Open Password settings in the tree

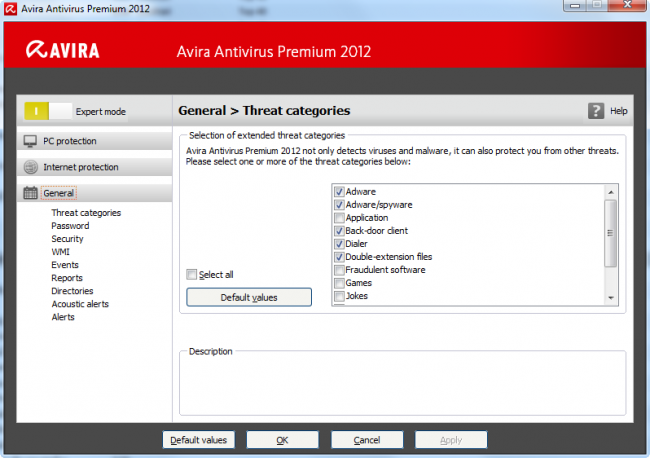tap(70, 226)
